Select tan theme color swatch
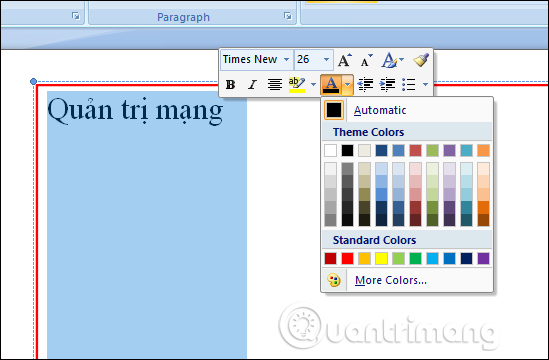549x360 pixels. 364,151
